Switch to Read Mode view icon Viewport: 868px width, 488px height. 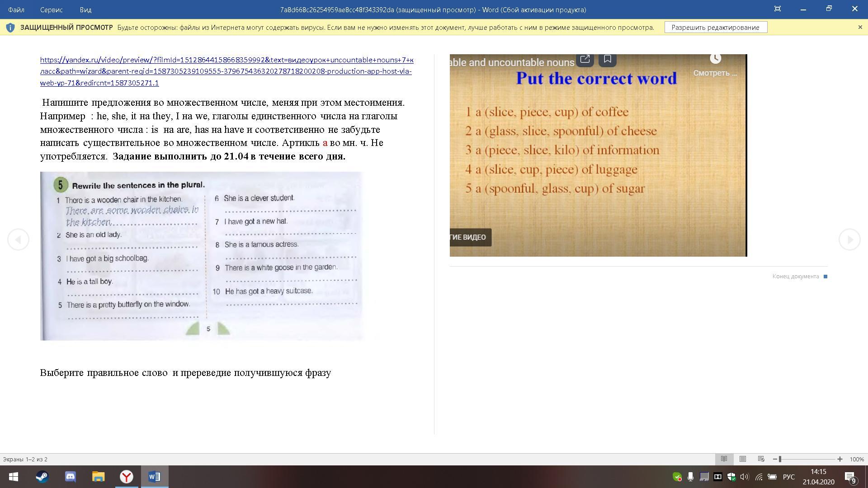pos(724,459)
